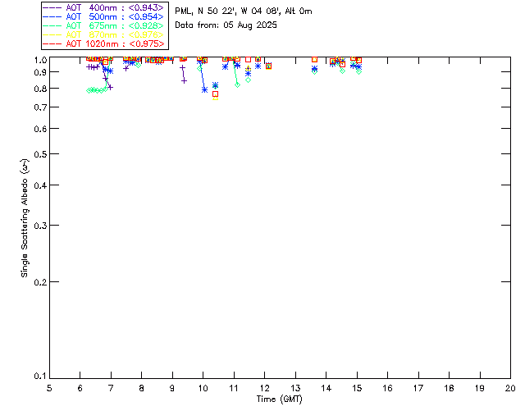Select the red dashed line sample in legend
525x420 pixels.
point(52,43)
